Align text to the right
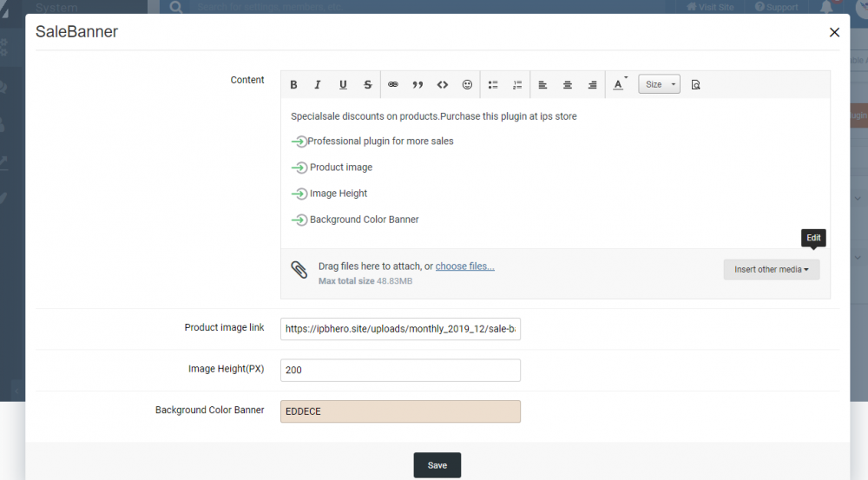Image resolution: width=868 pixels, height=480 pixels. pos(592,85)
